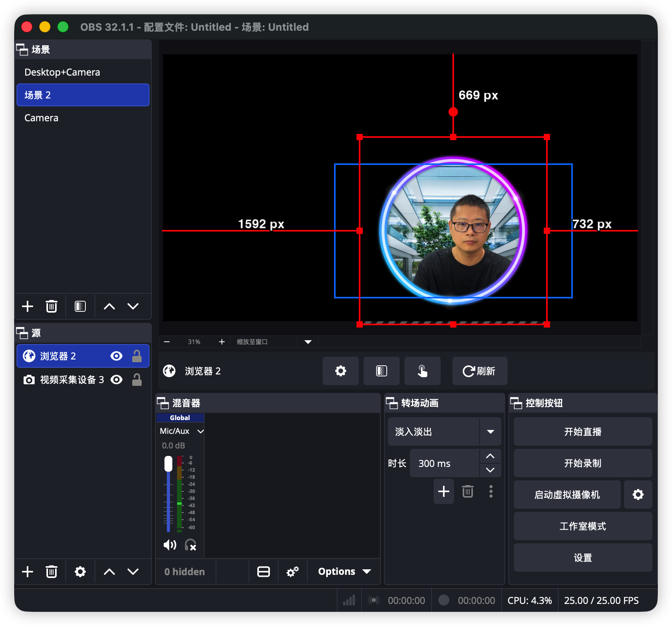672x626 pixels.
Task: Click the 开始录制 button
Action: (x=582, y=463)
